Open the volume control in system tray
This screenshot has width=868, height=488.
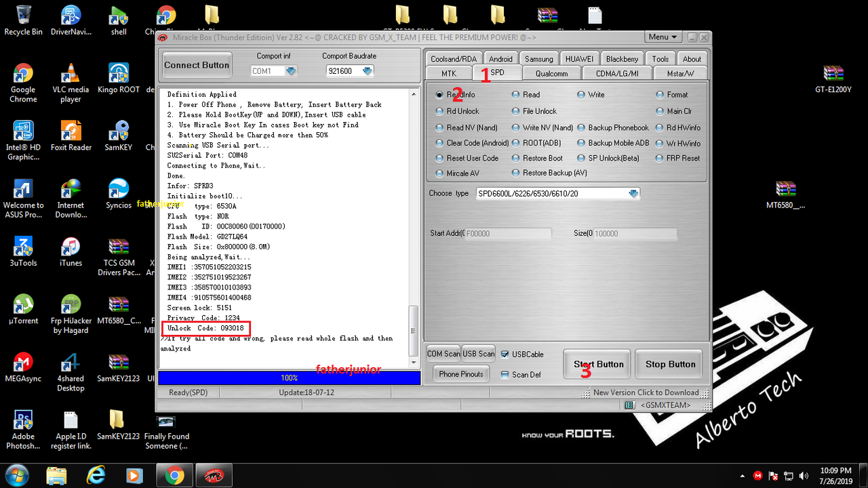click(x=802, y=476)
